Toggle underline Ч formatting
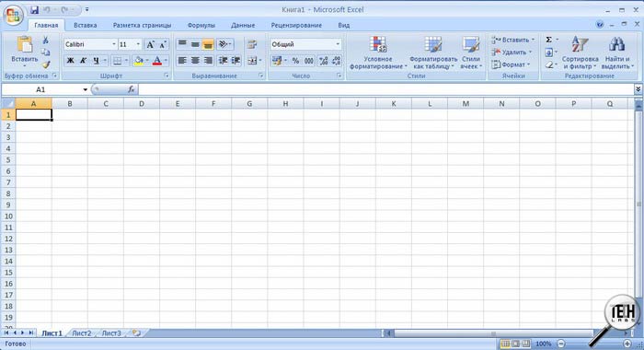644x350 pixels. coord(96,61)
